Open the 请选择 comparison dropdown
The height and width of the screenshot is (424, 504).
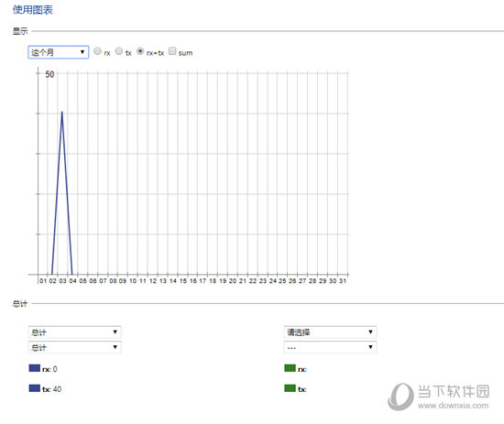click(x=330, y=332)
